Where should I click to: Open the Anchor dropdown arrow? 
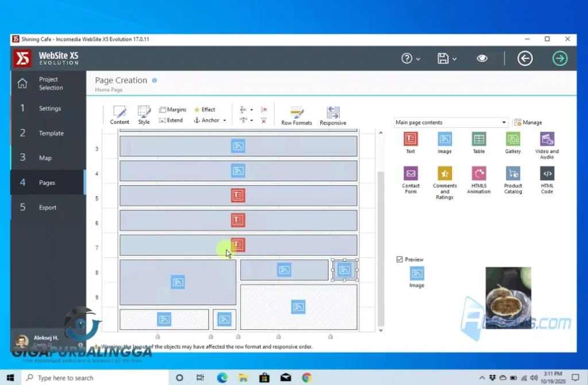click(x=225, y=121)
